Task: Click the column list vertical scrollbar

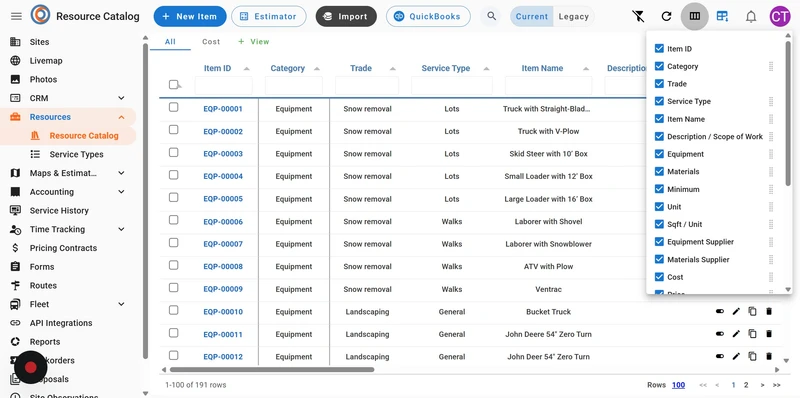Action: click(x=788, y=114)
